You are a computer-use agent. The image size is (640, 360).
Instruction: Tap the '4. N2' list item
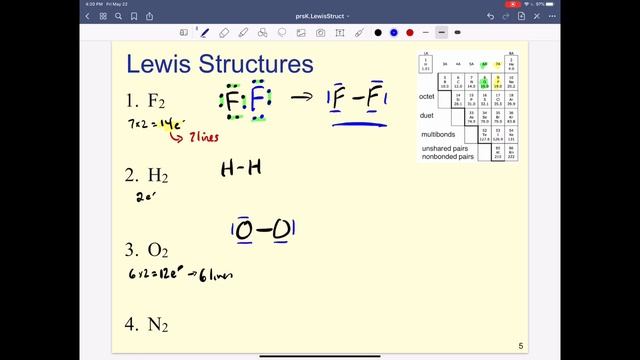point(147,324)
